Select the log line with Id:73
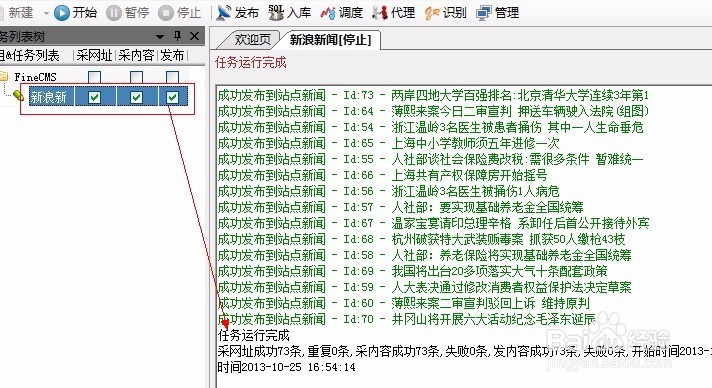Screen dimensions: 712x388 pos(433,95)
